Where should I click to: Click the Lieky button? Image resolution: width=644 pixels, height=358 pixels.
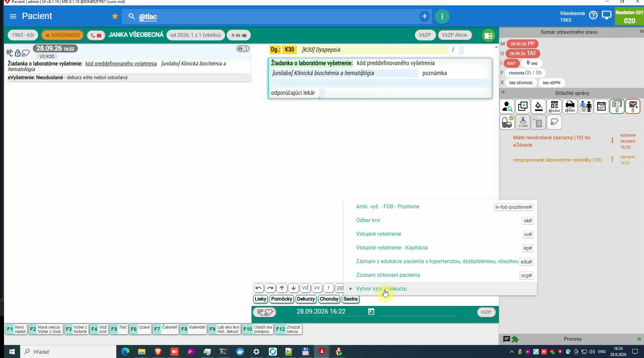tap(260, 299)
